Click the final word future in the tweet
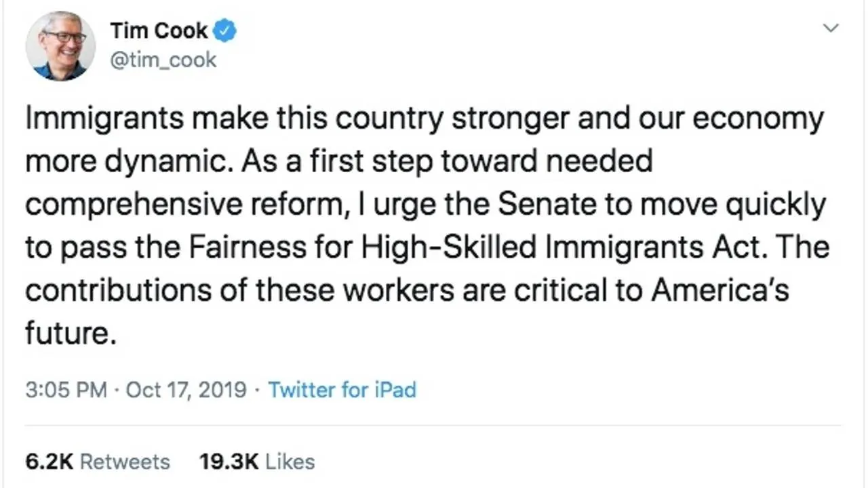 [66, 333]
